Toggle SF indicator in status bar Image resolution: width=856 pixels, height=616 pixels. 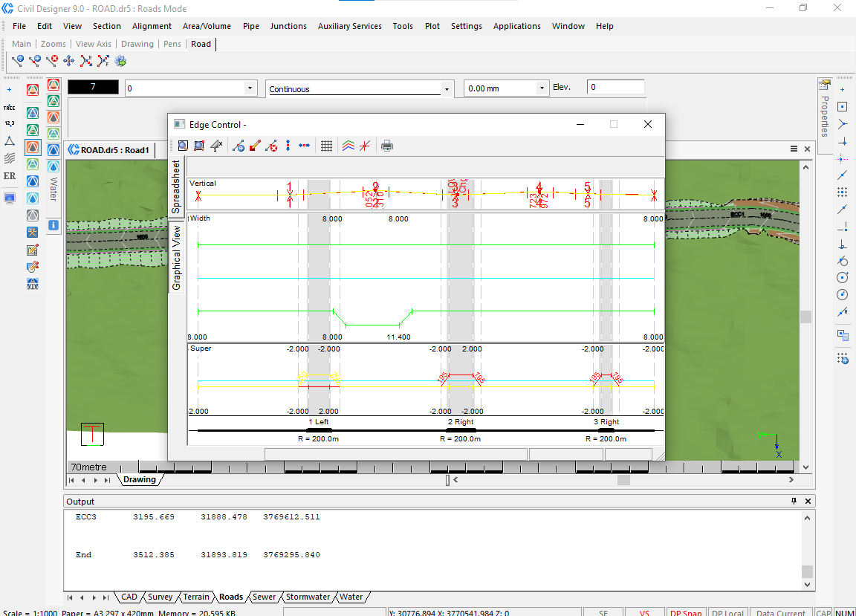click(603, 612)
